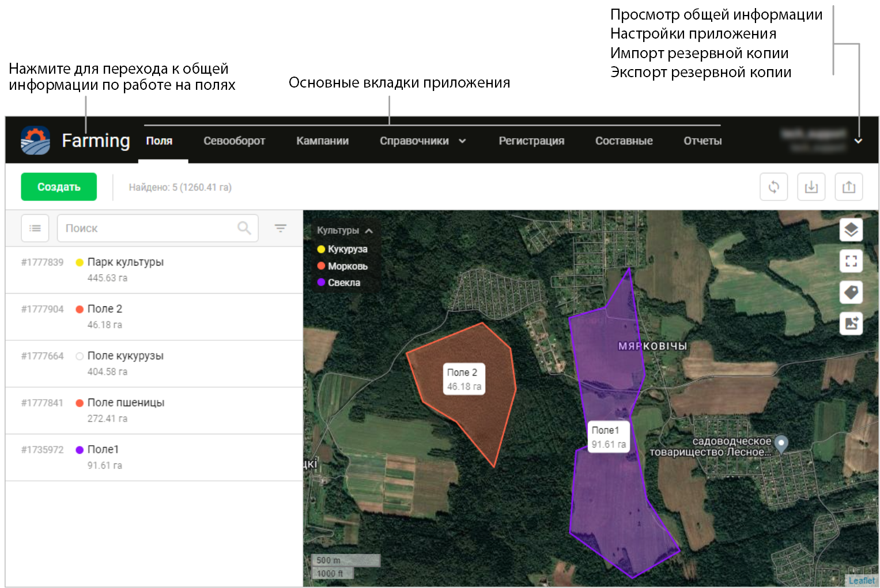Viewport: 880px width, 588px height.
Task: Switch to the Составные tab
Action: [624, 141]
